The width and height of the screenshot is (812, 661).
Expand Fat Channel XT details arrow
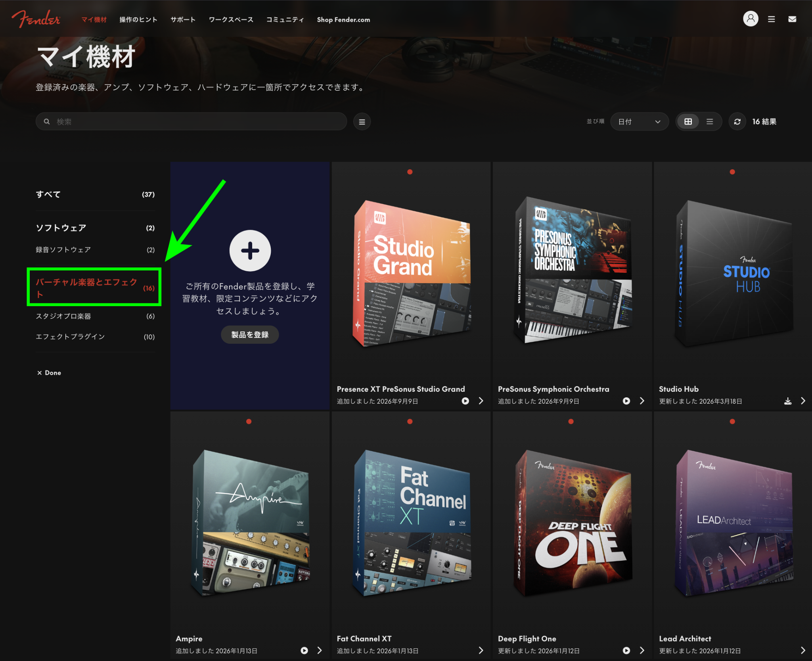481,650
